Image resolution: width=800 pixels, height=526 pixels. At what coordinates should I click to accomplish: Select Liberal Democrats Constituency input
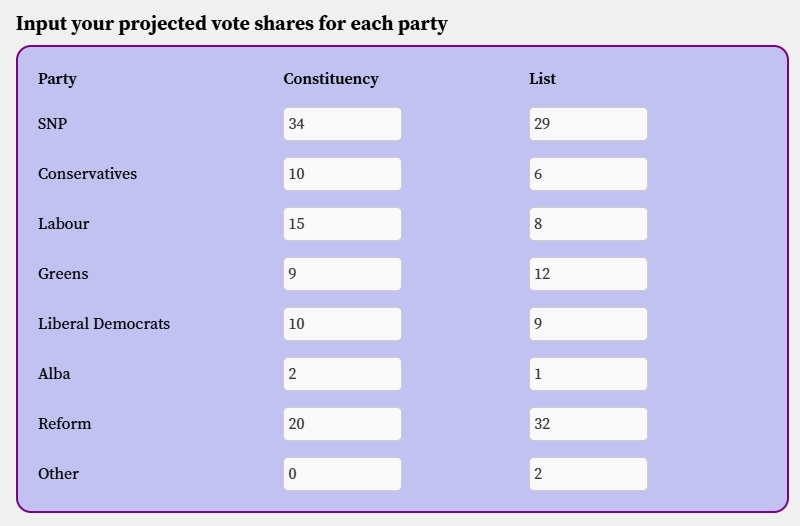[342, 324]
